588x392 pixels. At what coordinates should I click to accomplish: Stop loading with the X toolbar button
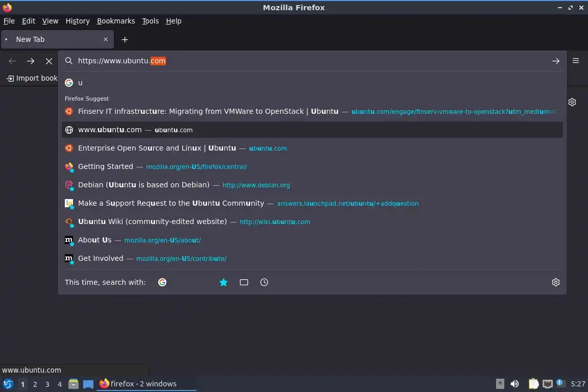coord(49,61)
